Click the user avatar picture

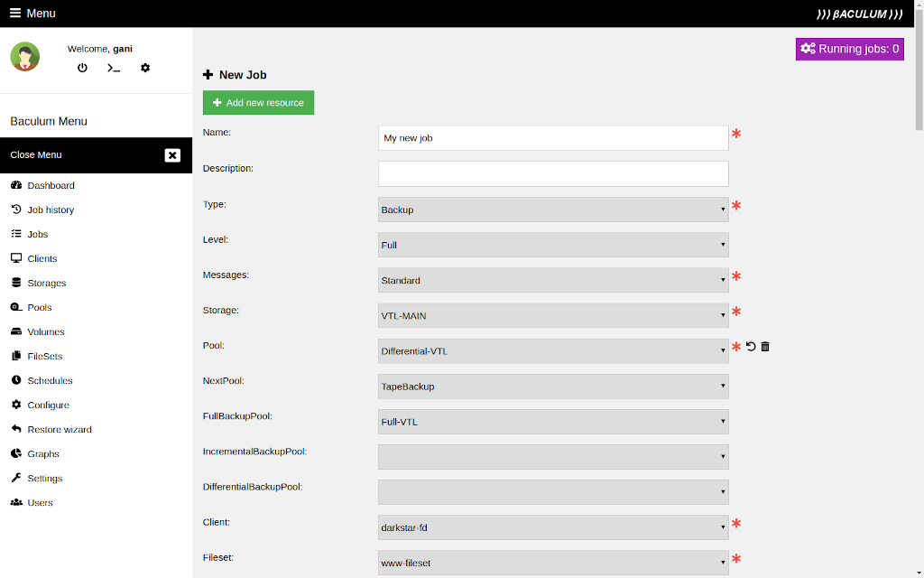[24, 57]
